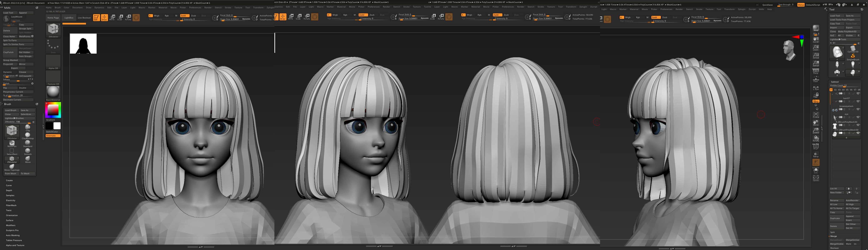
Task: Select the SimpleBrush tool thumbnail
Action: [853, 57]
